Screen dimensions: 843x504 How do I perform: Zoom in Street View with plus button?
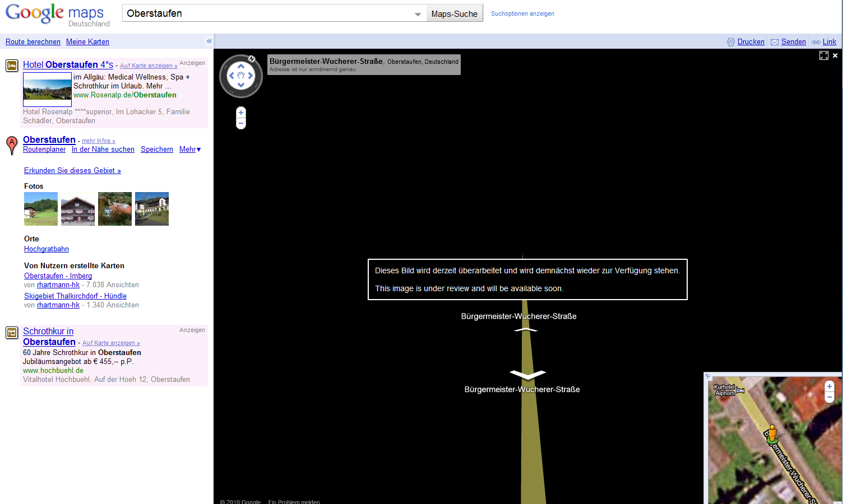click(241, 113)
